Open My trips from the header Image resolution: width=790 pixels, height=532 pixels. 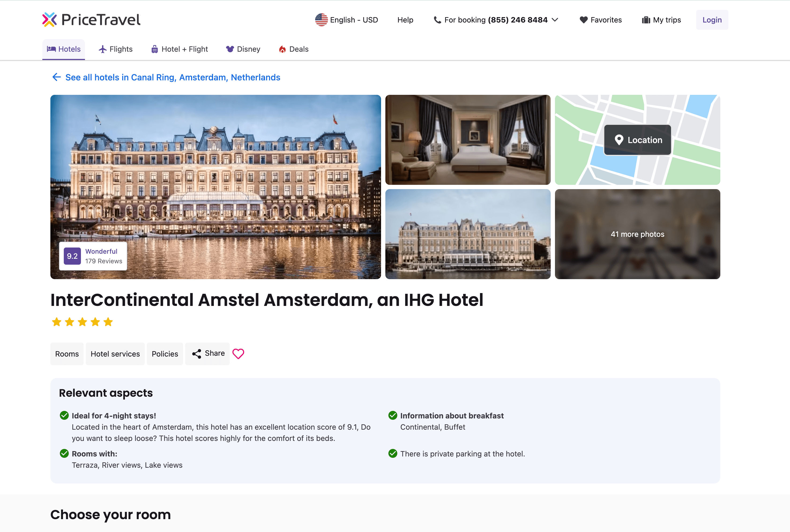tap(661, 20)
